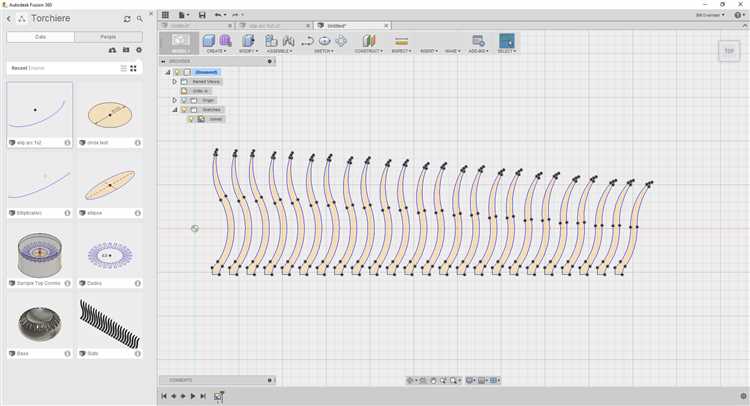Click the upload icon in data panel

click(x=112, y=50)
